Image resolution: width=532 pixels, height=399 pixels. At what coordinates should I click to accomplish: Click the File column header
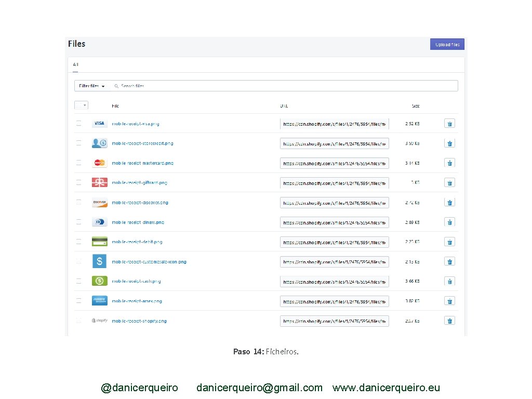(x=115, y=106)
